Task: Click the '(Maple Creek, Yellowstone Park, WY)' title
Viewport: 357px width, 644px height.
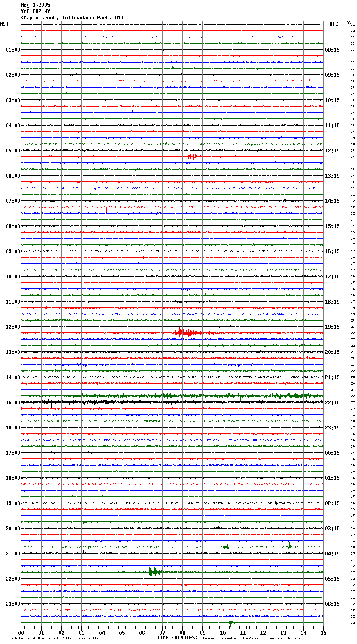Action: pos(72,18)
